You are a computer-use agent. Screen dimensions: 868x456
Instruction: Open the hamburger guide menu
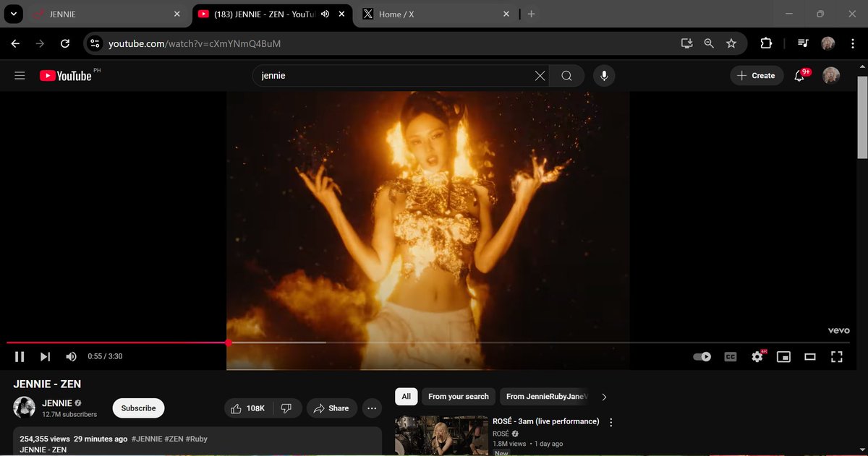coord(20,75)
